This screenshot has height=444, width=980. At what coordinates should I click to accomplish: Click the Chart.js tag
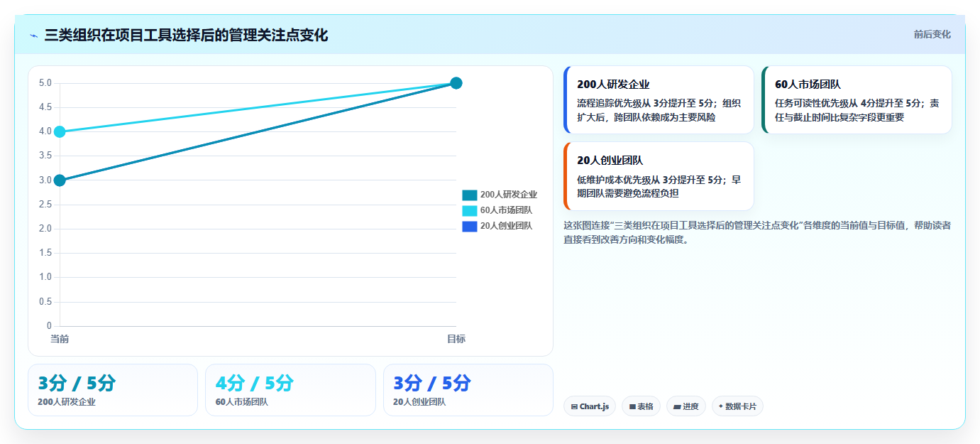coord(590,406)
